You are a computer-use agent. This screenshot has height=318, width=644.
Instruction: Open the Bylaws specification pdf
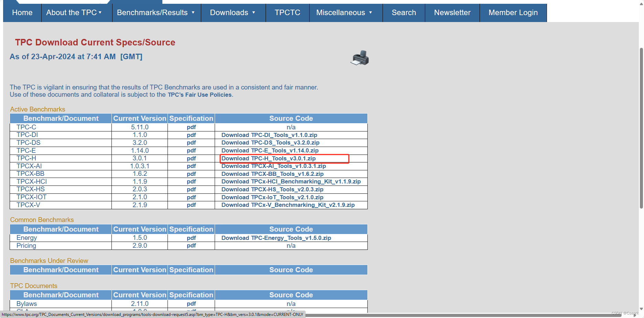(191, 304)
